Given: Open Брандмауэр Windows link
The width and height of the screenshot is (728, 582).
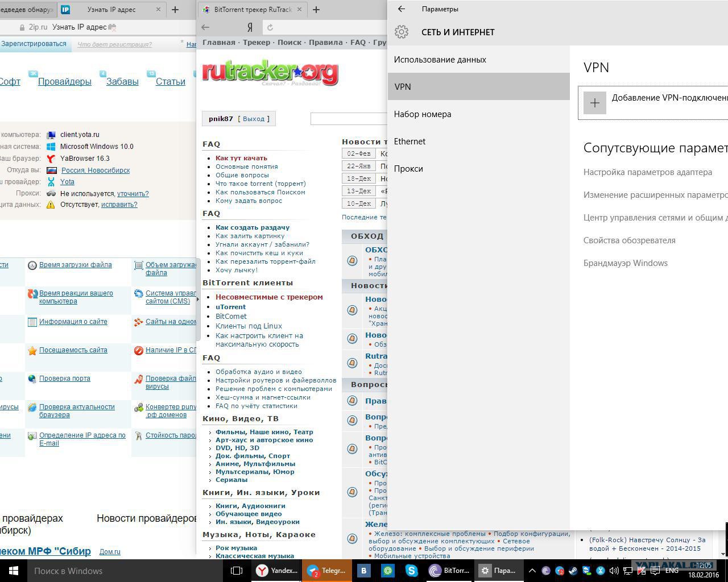Looking at the screenshot, I should tap(626, 263).
